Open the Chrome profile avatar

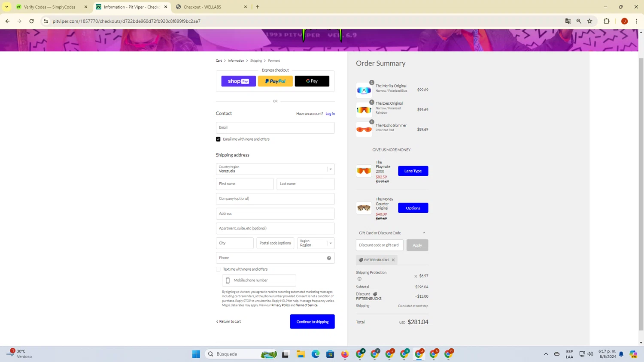(x=625, y=21)
